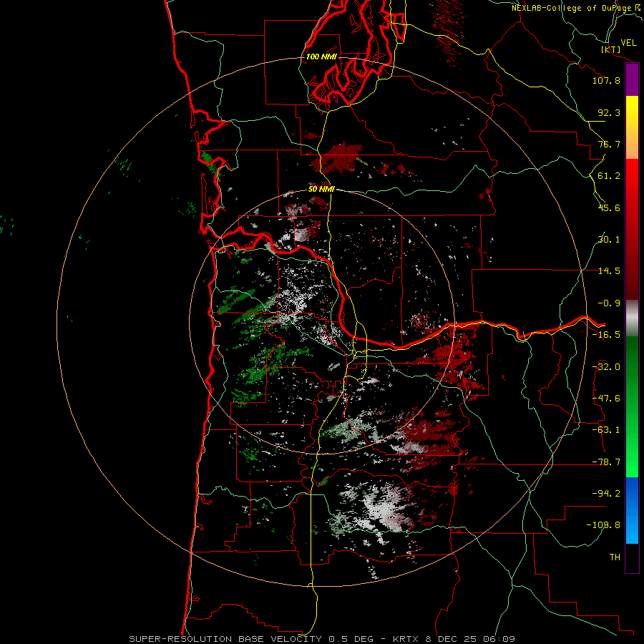
Task: Click the blue segment of color bar
Action: point(632,510)
